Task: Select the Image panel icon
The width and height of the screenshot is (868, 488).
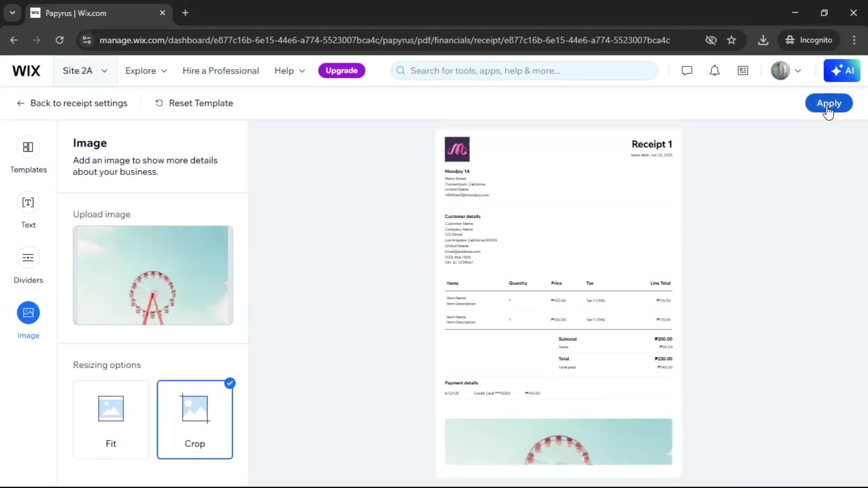Action: point(28,313)
